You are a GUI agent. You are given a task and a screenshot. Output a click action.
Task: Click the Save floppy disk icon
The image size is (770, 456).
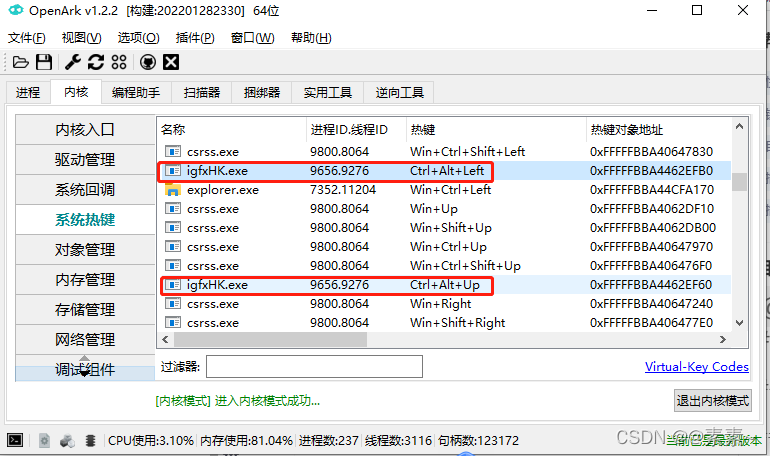click(x=44, y=62)
